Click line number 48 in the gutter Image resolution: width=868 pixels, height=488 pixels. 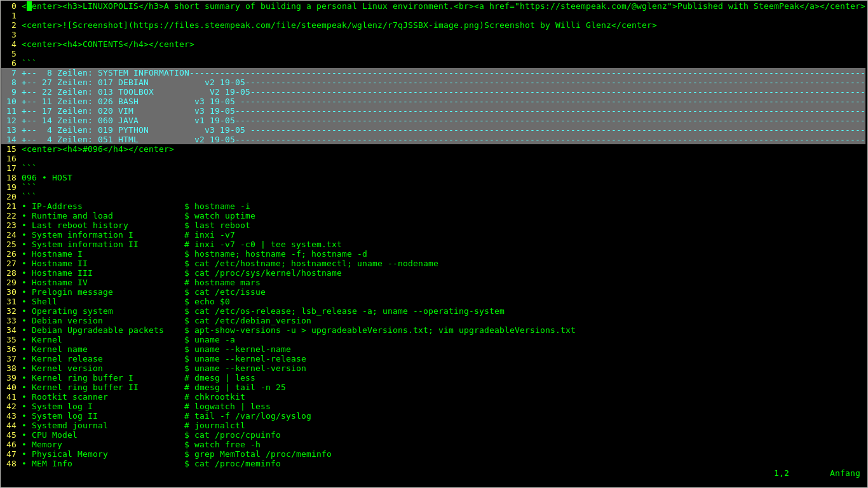(11, 464)
